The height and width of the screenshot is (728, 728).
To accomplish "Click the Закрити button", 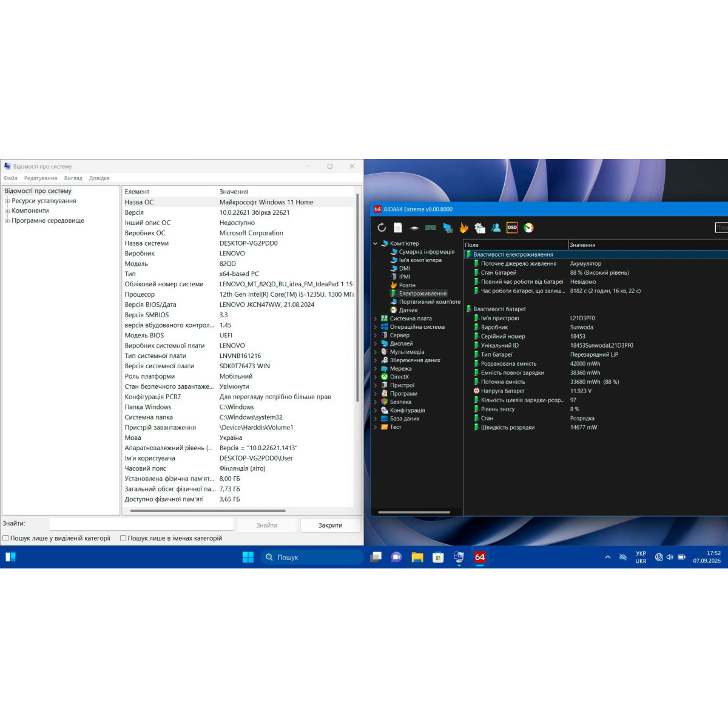I will 330,525.
